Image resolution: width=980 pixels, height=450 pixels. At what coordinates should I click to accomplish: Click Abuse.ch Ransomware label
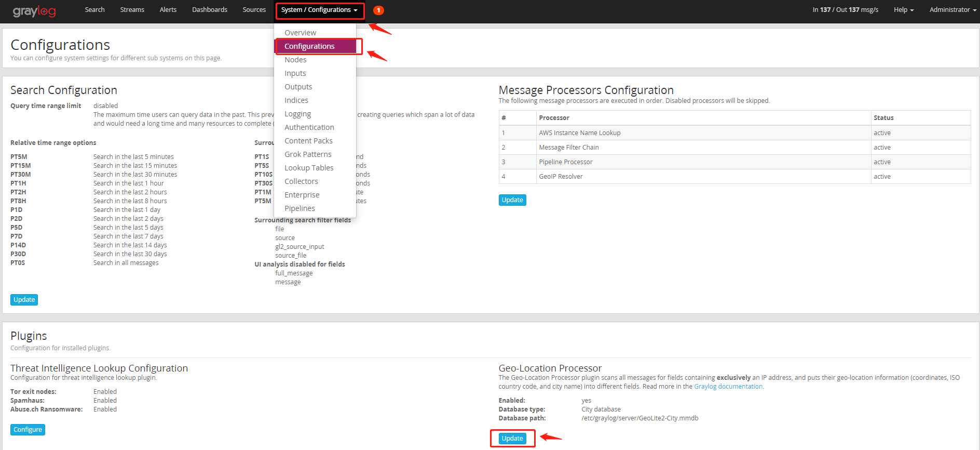47,409
